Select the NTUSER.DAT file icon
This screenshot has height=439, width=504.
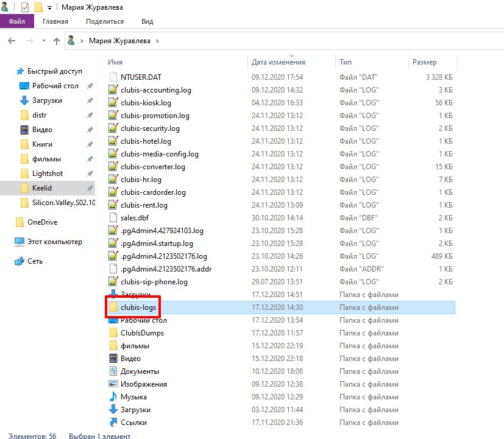click(113, 77)
